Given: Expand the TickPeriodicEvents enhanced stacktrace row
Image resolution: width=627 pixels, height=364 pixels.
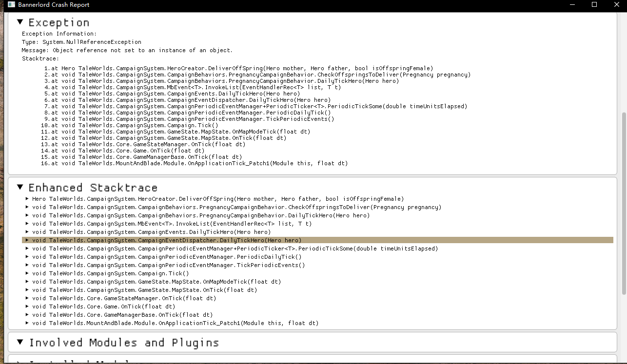Looking at the screenshot, I should [x=27, y=265].
